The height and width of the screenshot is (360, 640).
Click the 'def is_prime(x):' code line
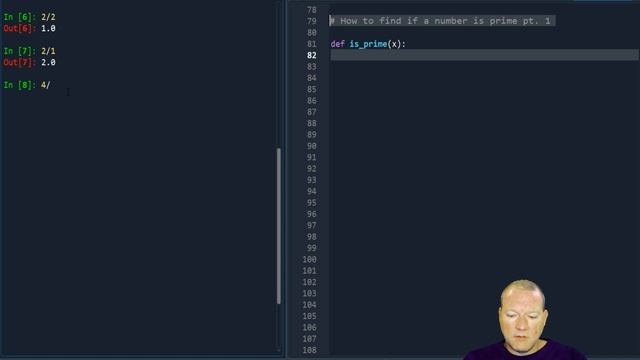pyautogui.click(x=368, y=44)
